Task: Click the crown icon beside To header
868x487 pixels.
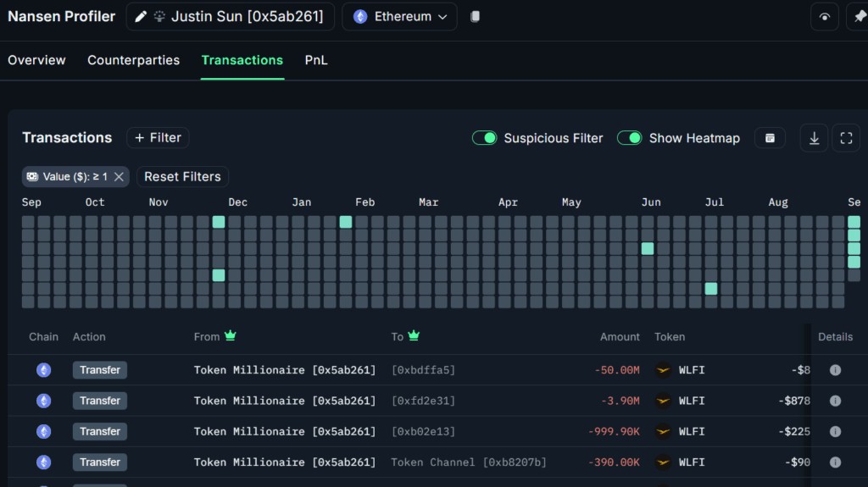Action: pos(414,335)
